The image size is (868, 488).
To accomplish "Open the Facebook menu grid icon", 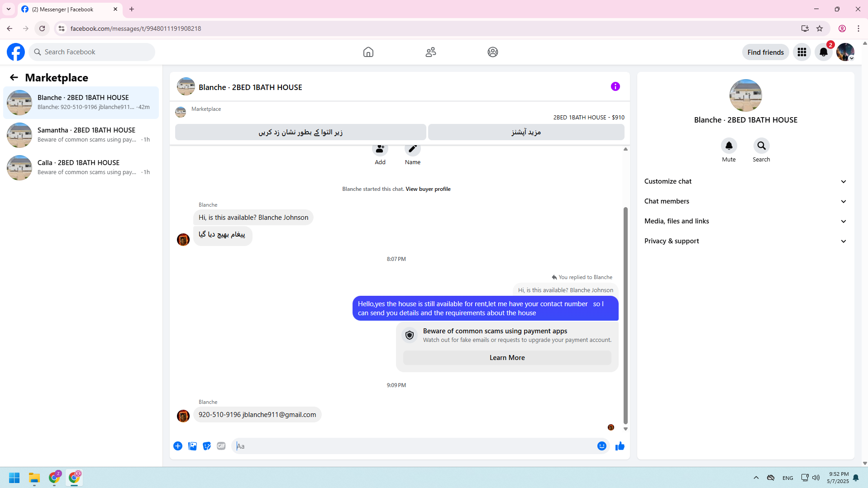I will coord(802,52).
